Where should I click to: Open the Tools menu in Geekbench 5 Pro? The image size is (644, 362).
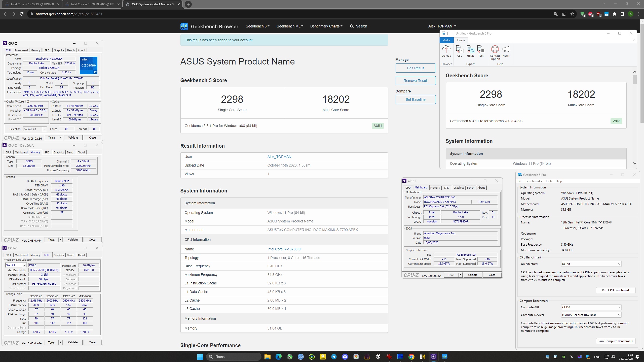coord(549,181)
